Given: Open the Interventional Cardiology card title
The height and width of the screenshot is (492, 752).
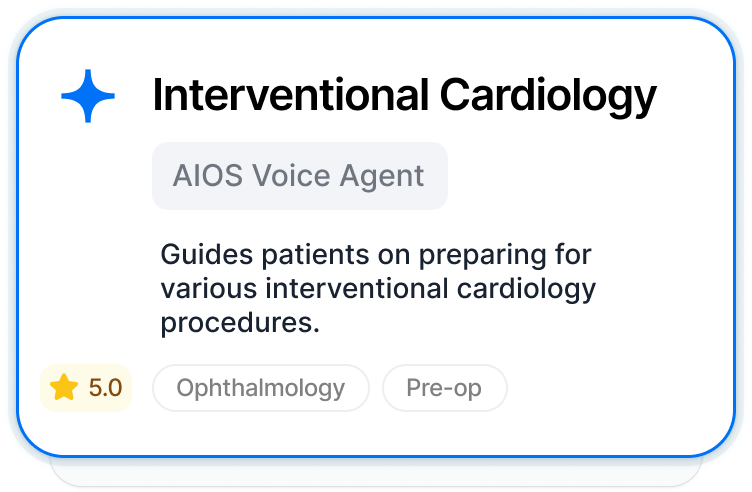Looking at the screenshot, I should coord(404,96).
